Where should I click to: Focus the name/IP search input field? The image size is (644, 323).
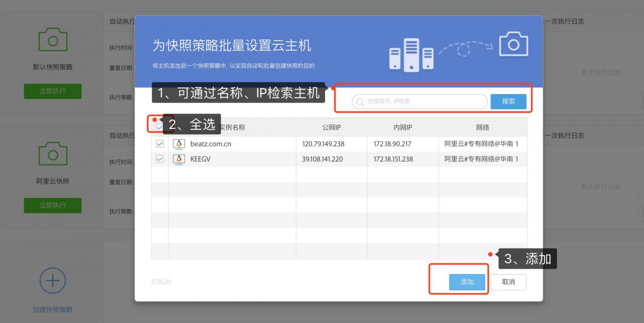423,102
